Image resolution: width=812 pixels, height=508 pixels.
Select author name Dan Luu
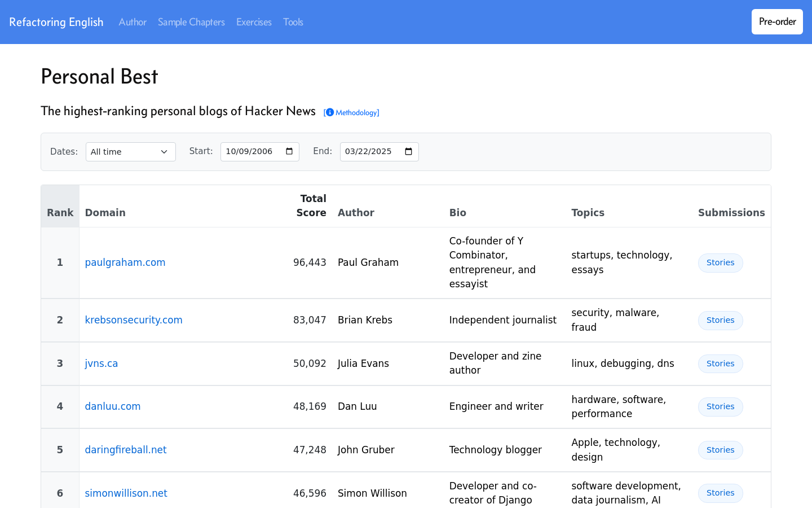pos(358,406)
